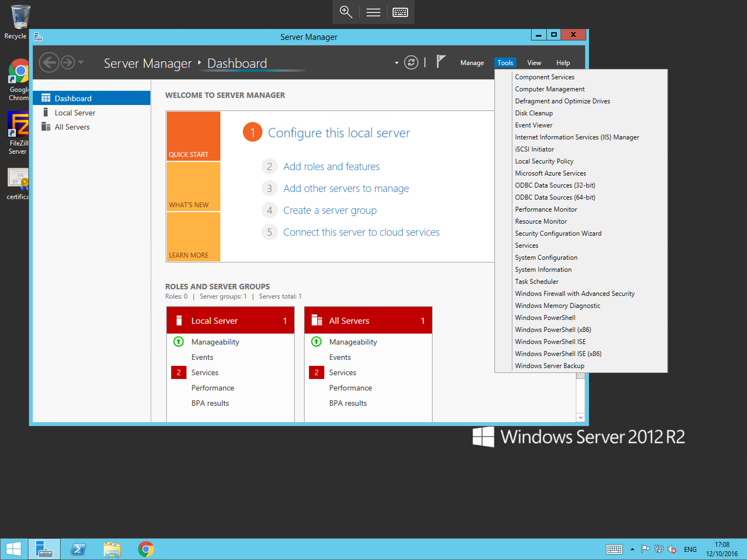Open Services from the Tools menu

pos(581,246)
